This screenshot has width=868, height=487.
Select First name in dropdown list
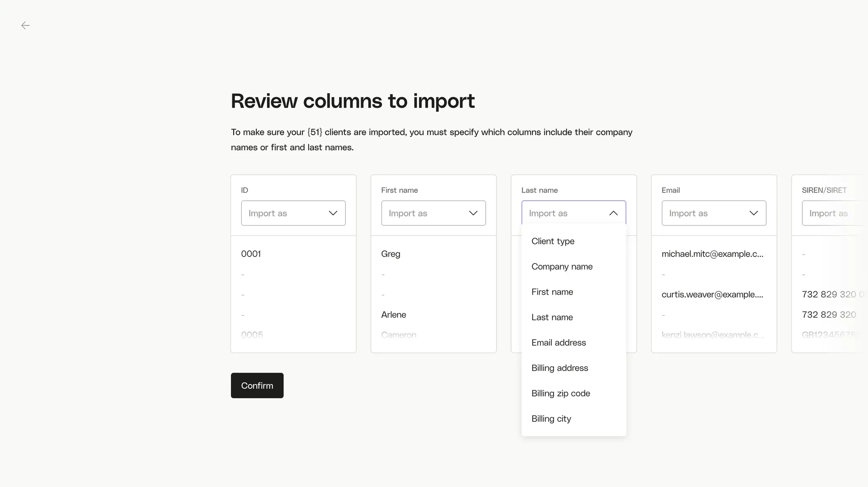coord(552,292)
